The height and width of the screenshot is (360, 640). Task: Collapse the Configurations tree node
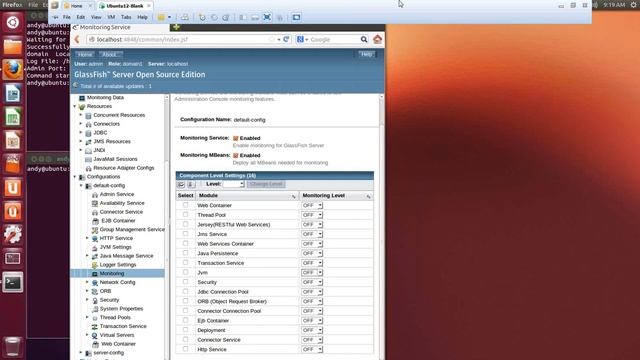tap(75, 177)
